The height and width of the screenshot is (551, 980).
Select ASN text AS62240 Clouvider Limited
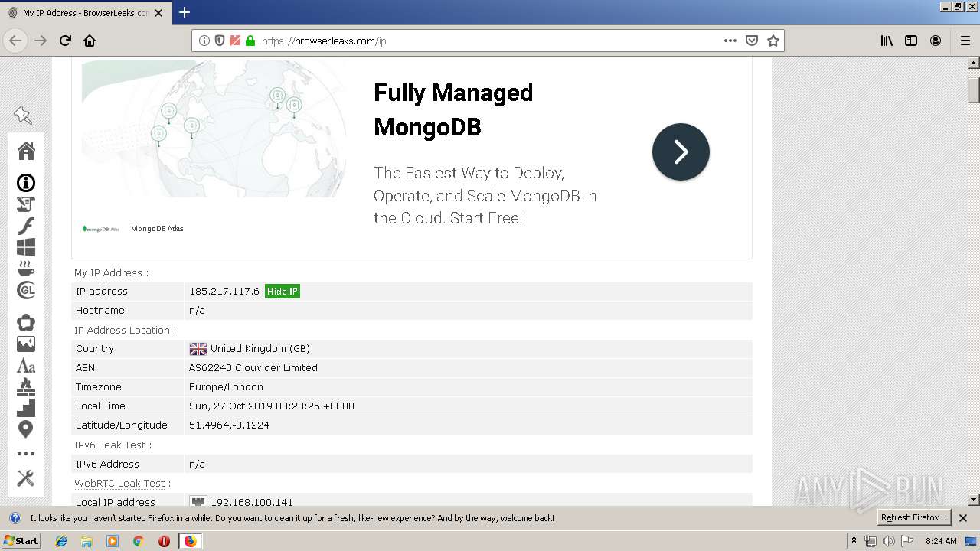tap(253, 368)
